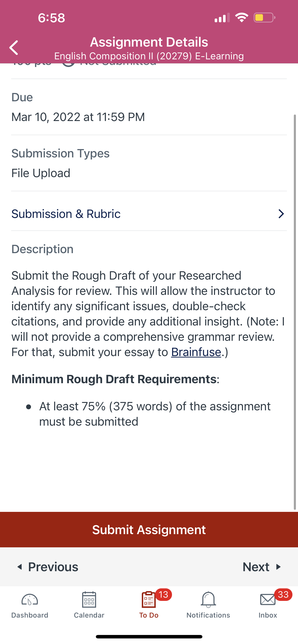Open the Notifications bell icon
The height and width of the screenshot is (644, 298).
click(208, 599)
